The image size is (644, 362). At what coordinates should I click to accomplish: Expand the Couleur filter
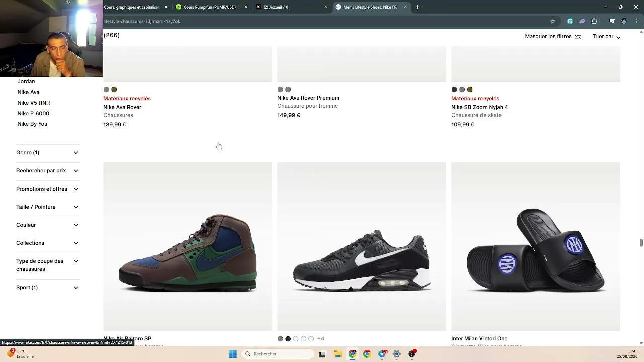(x=47, y=225)
